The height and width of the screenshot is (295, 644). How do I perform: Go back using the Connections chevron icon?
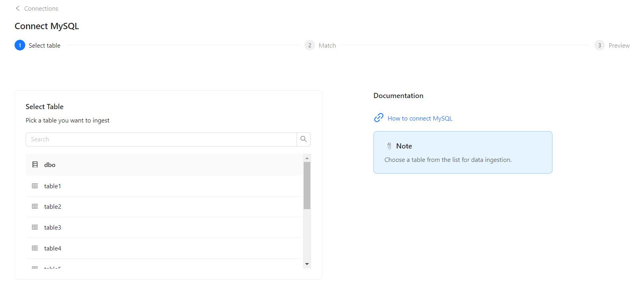pyautogui.click(x=17, y=8)
